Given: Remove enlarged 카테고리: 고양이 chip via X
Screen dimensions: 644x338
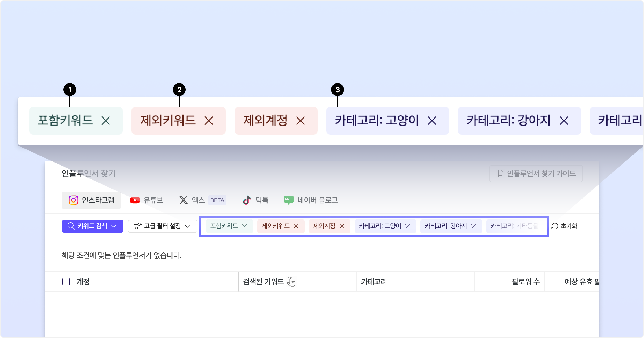Looking at the screenshot, I should (432, 121).
